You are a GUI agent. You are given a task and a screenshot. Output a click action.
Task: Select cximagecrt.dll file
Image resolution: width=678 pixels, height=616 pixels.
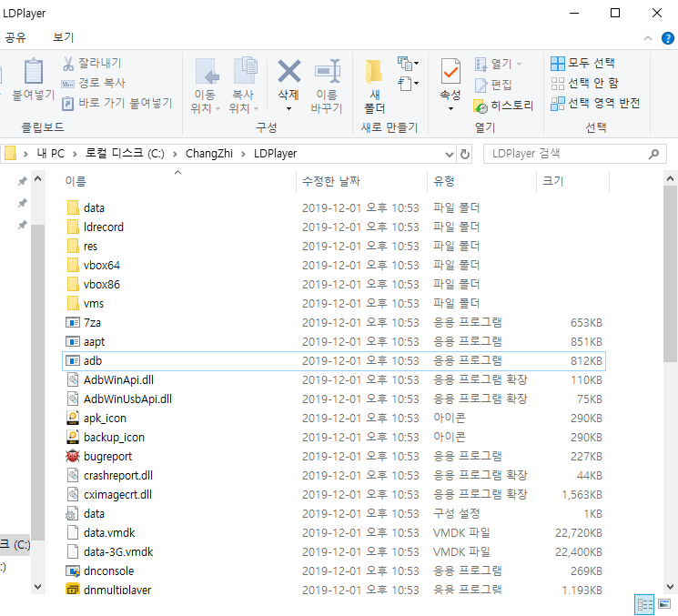[x=109, y=494]
